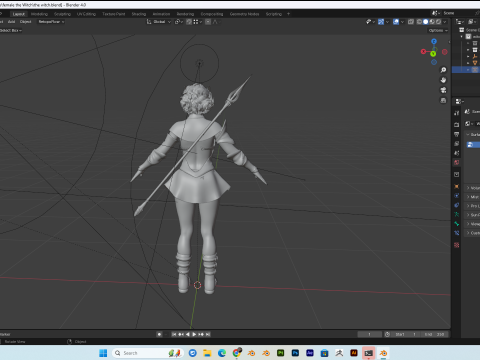This screenshot has width=480, height=360.
Task: Switch to Modeling workspace tab
Action: point(39,14)
